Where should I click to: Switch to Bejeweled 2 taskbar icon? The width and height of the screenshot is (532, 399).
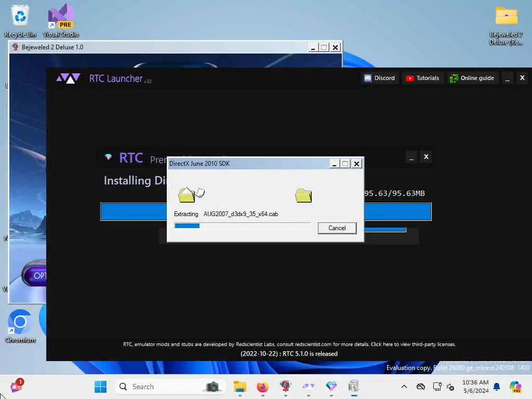[x=285, y=387]
